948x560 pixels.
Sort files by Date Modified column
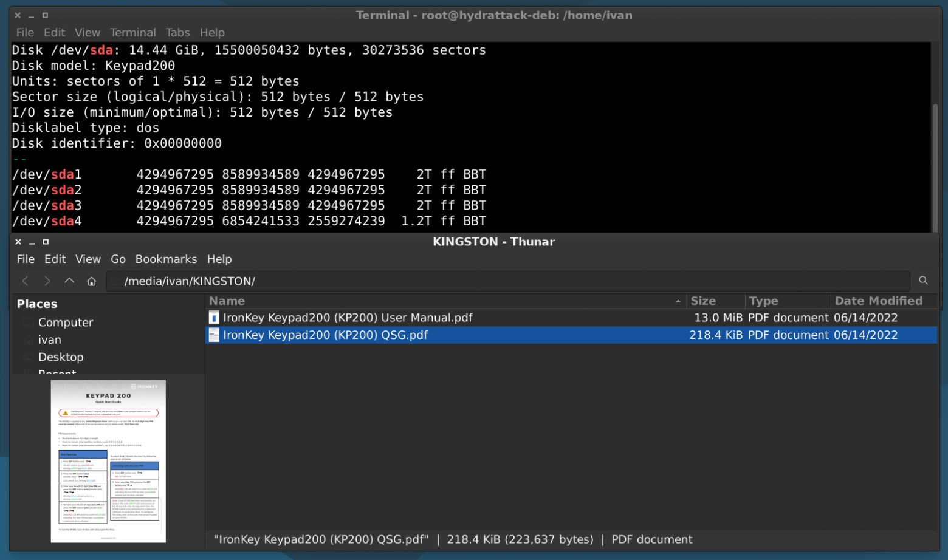[x=884, y=301]
